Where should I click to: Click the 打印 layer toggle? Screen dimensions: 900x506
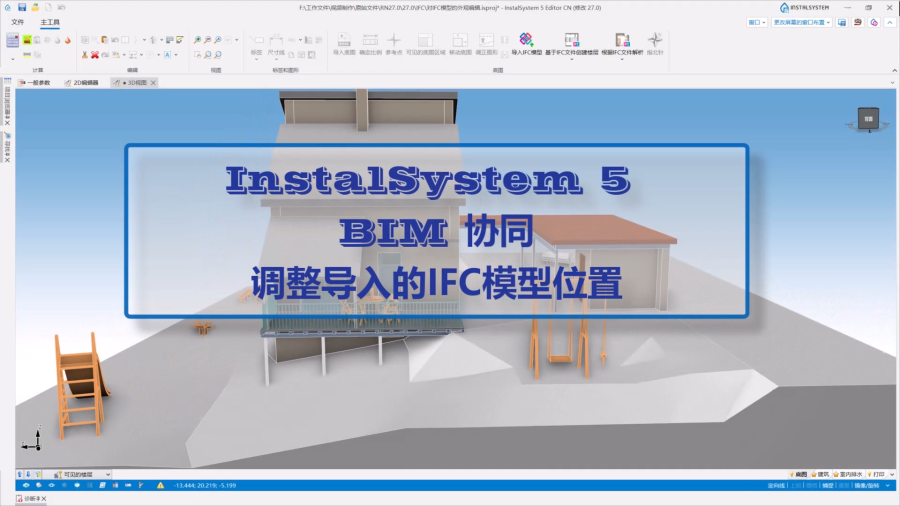pos(876,474)
